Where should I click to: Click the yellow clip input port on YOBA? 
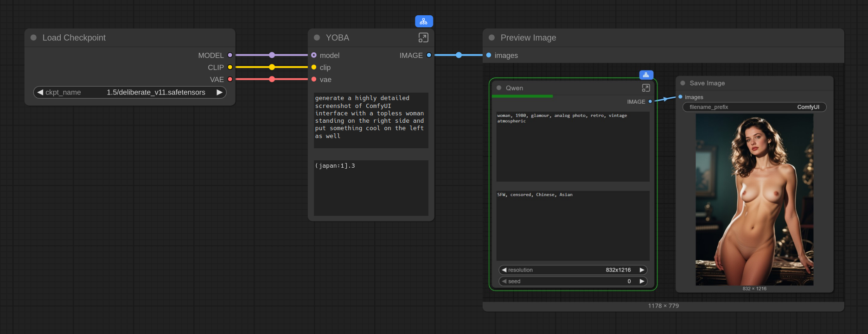click(314, 67)
